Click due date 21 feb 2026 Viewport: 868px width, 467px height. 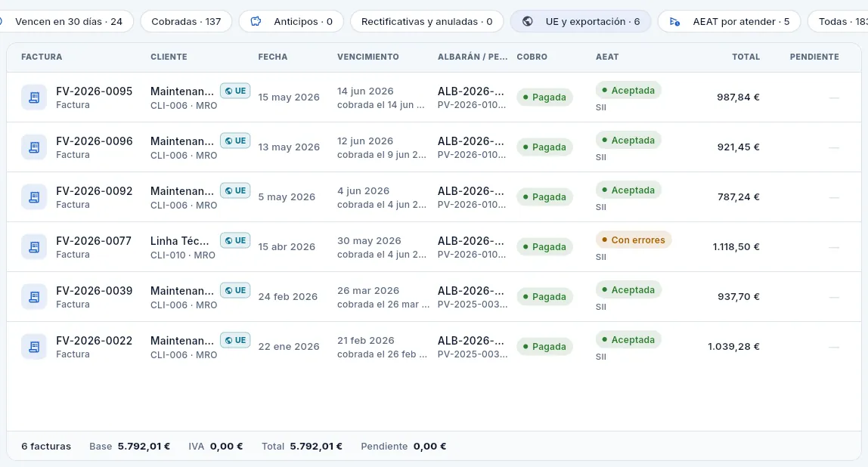tap(366, 340)
